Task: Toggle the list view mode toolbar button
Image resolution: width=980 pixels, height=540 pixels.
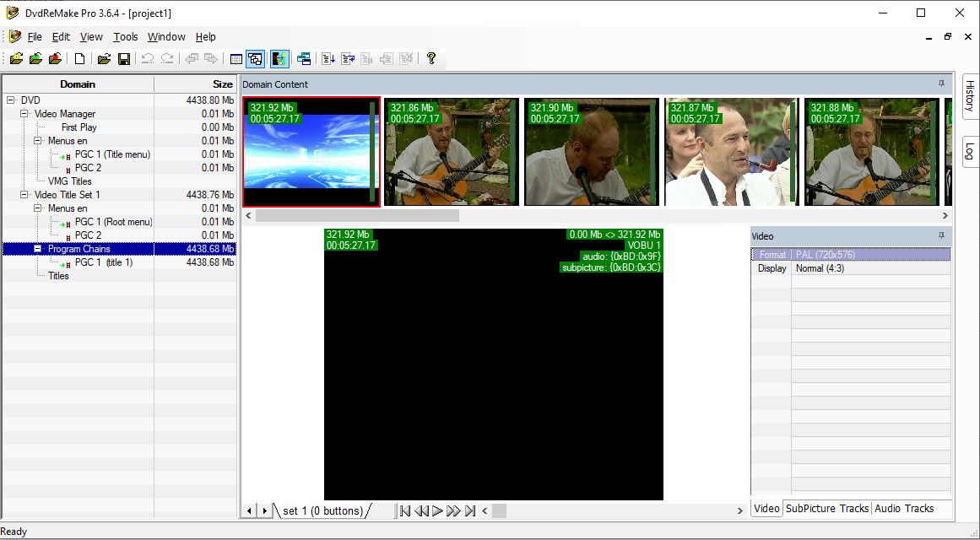Action: pyautogui.click(x=236, y=59)
